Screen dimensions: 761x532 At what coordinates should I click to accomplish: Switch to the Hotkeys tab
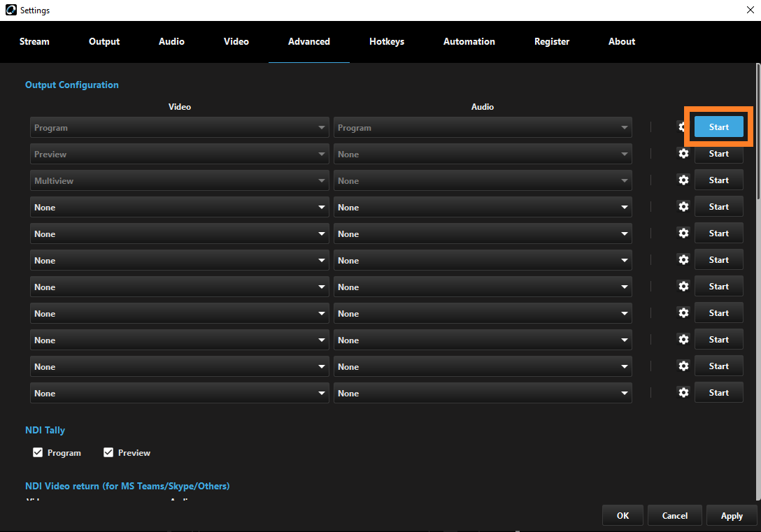pos(387,42)
